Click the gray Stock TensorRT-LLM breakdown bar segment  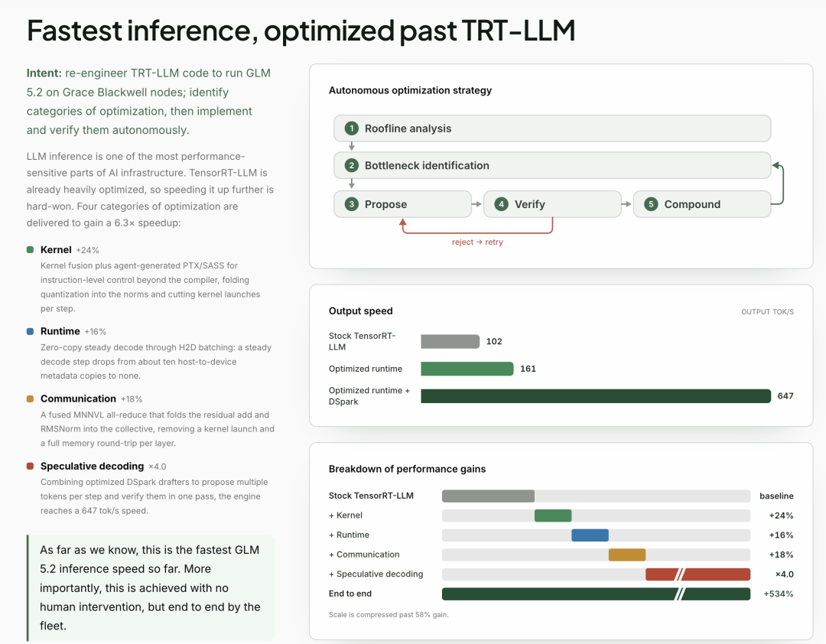488,496
